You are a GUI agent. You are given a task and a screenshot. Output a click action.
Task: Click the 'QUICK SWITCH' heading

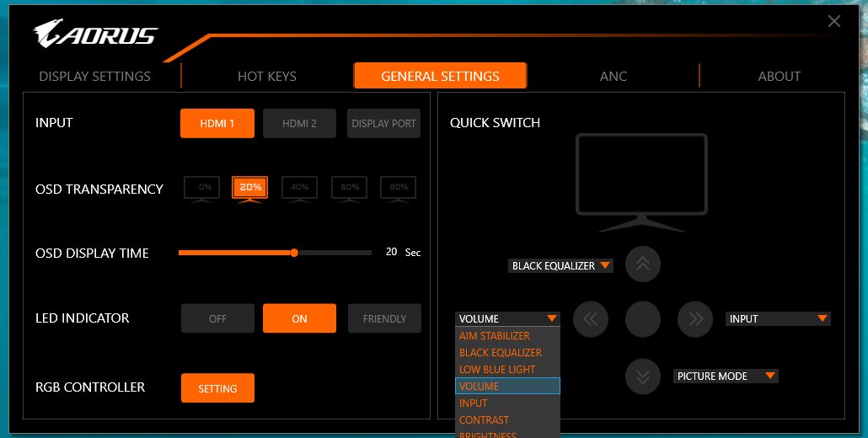point(495,123)
